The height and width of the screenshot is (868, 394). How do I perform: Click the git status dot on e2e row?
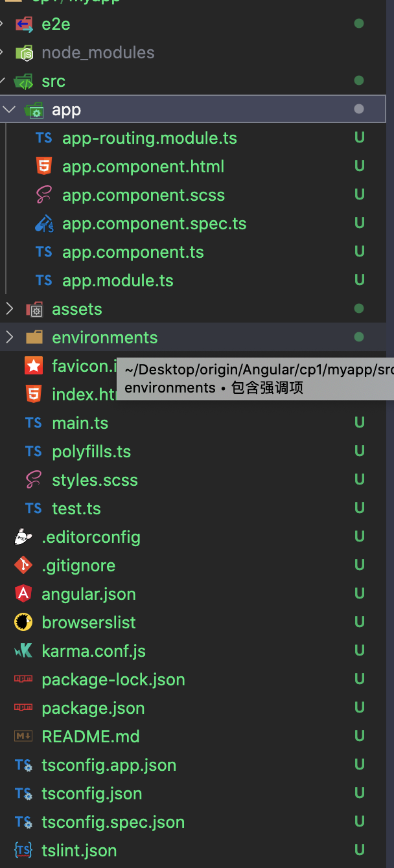pyautogui.click(x=359, y=24)
